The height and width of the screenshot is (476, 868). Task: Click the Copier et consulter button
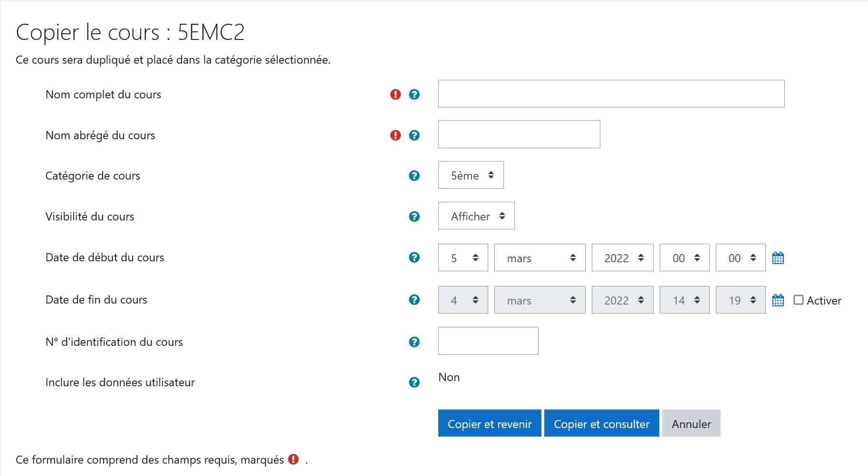tap(601, 423)
